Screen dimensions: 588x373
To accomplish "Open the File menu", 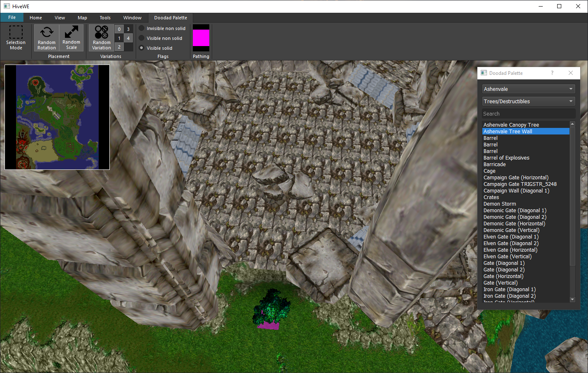I will 12,17.
